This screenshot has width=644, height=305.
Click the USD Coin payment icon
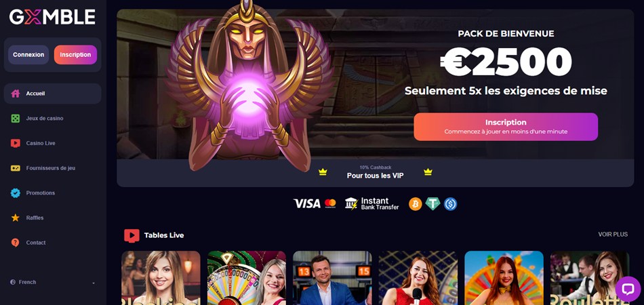point(450,204)
